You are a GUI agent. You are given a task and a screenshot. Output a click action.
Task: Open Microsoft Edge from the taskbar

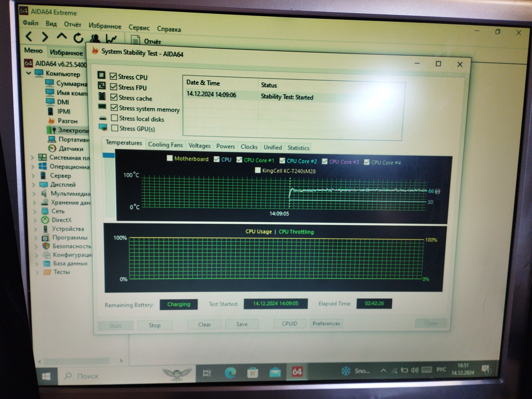tap(230, 373)
